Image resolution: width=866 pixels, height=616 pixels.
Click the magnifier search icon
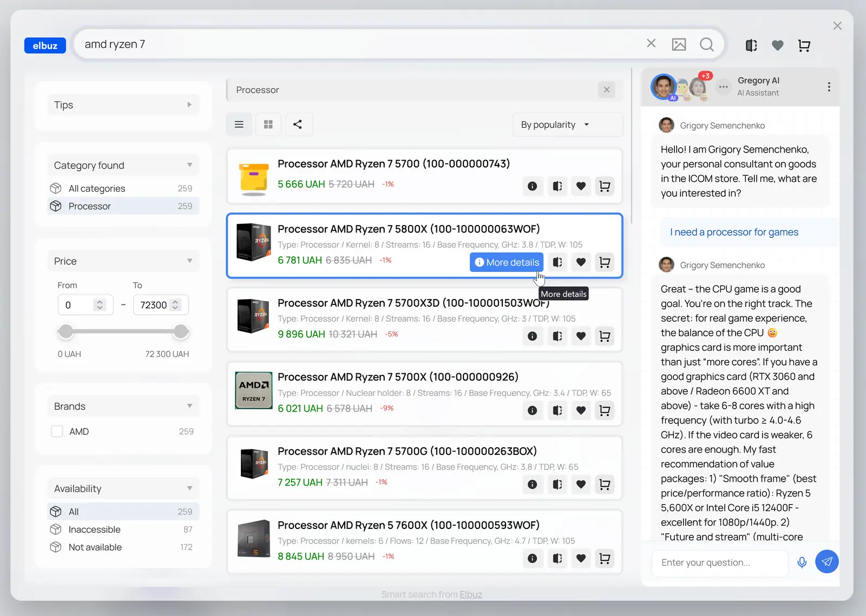707,44
